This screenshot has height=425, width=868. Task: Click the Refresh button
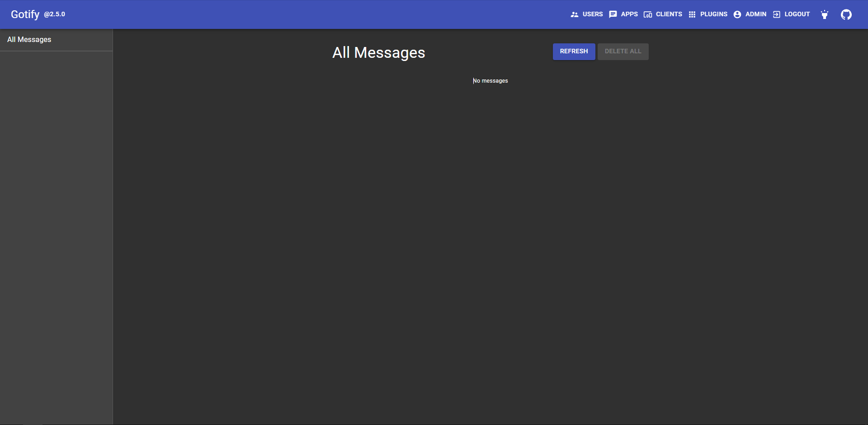point(574,51)
